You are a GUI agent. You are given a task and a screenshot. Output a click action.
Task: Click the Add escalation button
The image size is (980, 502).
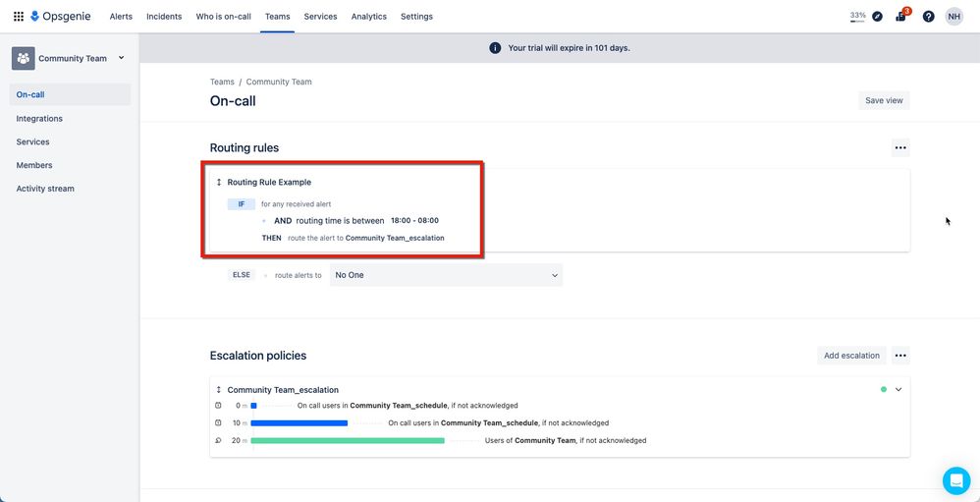851,355
